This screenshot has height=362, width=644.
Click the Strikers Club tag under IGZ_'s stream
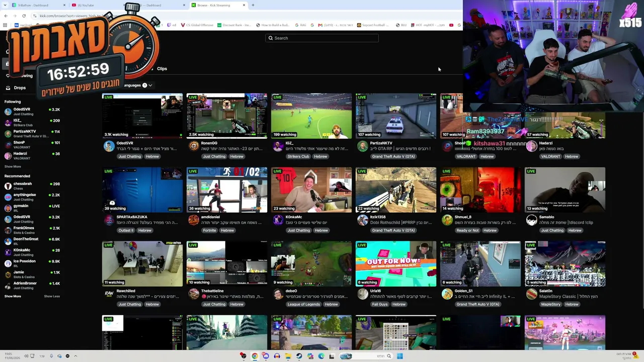point(298,157)
